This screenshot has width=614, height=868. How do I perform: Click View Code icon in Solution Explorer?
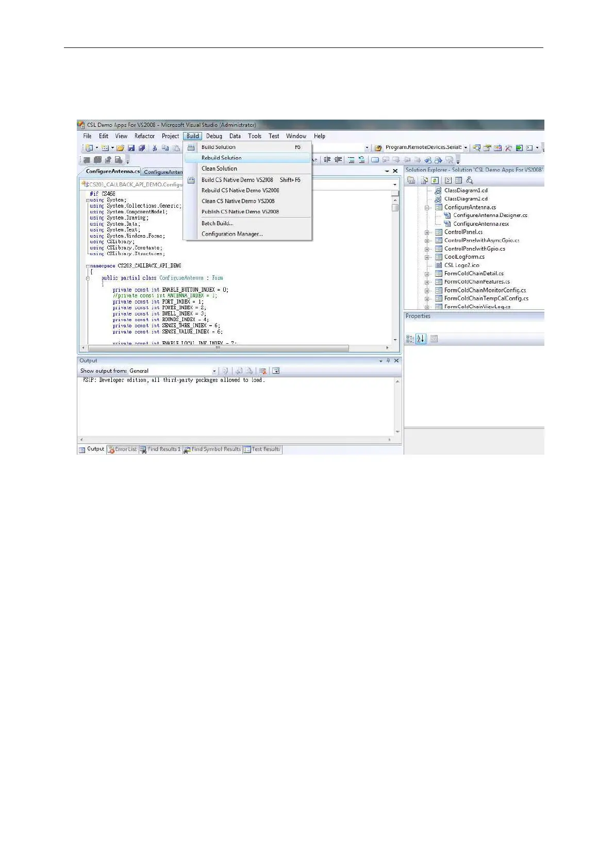tap(448, 180)
